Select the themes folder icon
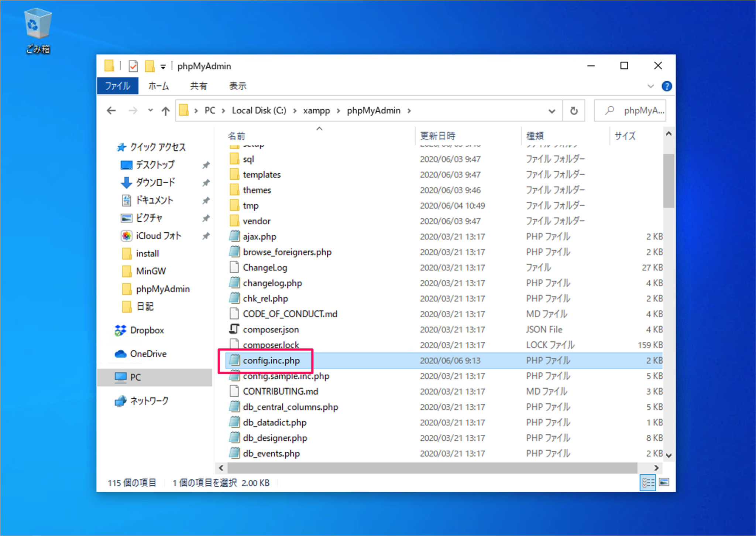756x536 pixels. tap(234, 190)
